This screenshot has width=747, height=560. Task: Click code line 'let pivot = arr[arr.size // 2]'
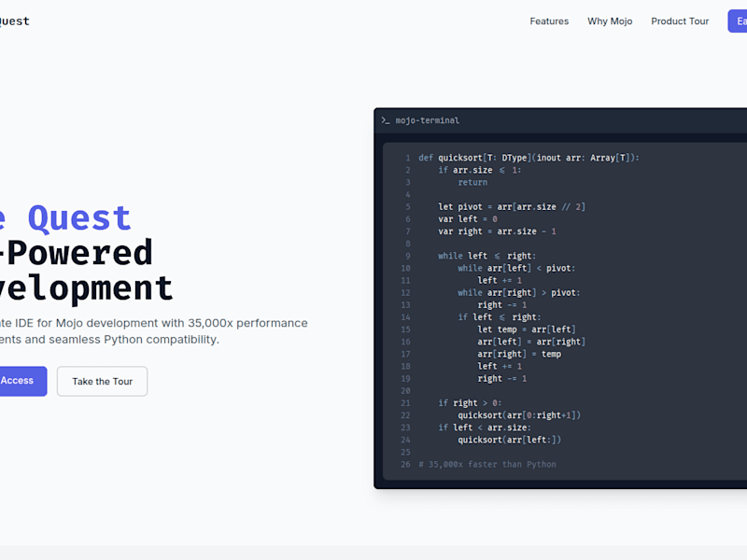512,206
